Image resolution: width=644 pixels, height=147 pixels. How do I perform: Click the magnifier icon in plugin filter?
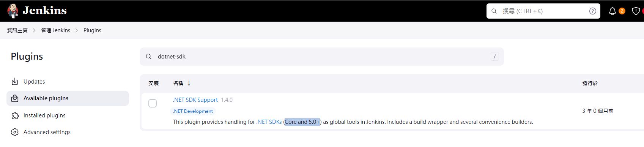pyautogui.click(x=149, y=57)
